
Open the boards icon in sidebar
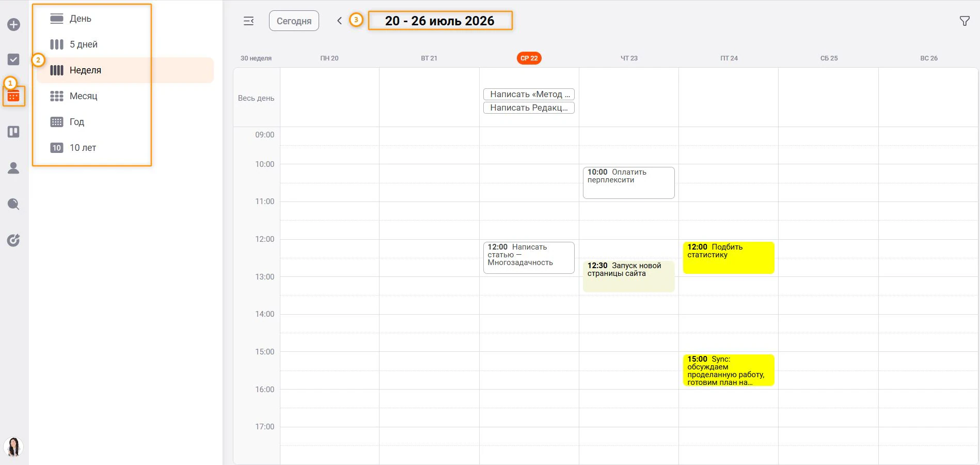13,132
